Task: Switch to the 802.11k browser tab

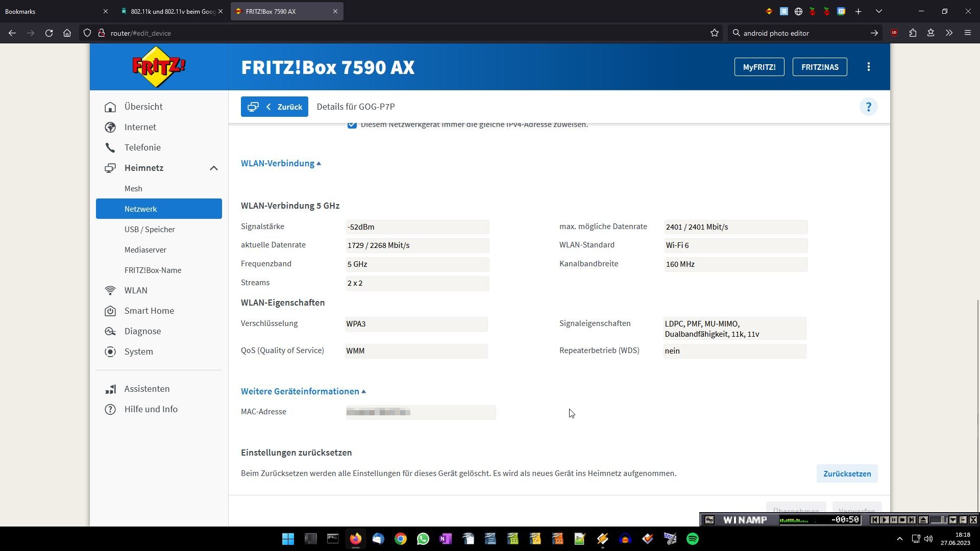Action: click(x=172, y=11)
